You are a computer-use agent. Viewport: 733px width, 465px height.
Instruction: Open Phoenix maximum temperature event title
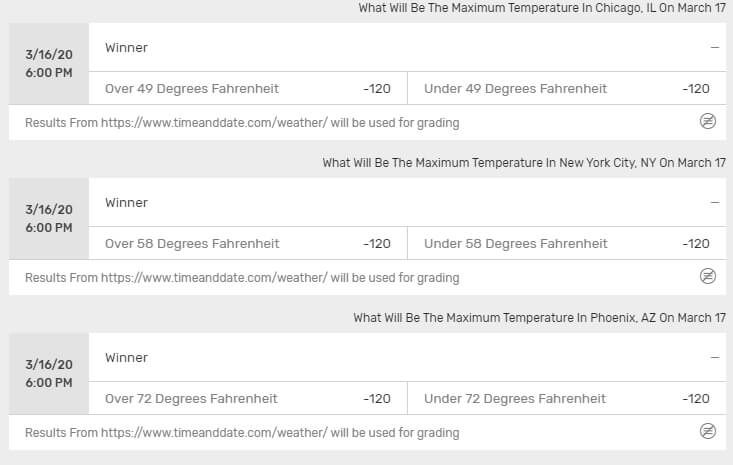click(539, 318)
